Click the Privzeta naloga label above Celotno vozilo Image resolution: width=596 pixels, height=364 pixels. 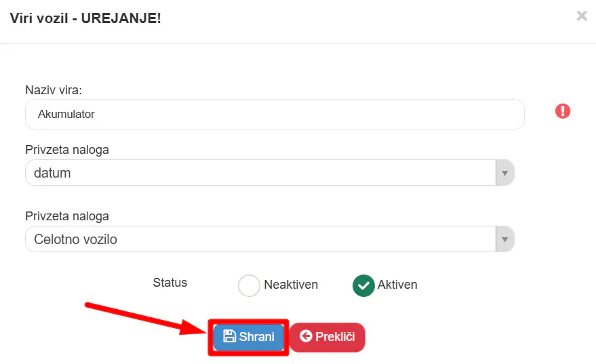click(x=67, y=216)
